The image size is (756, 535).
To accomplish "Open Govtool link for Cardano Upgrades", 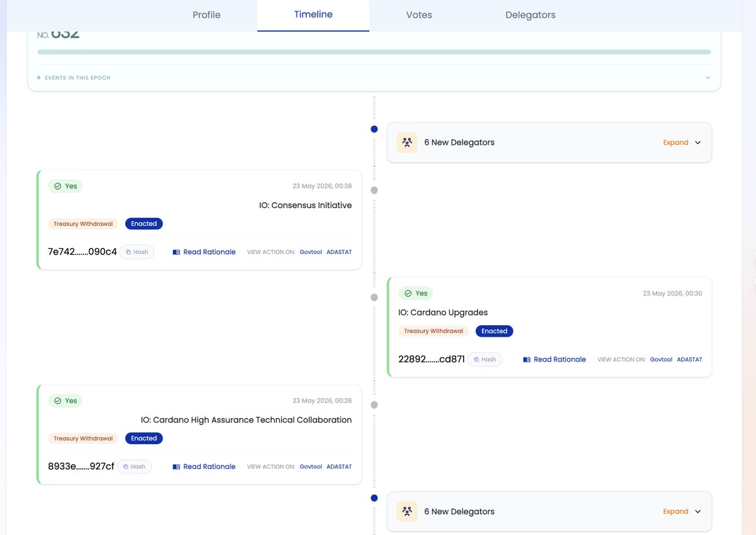I will click(661, 360).
